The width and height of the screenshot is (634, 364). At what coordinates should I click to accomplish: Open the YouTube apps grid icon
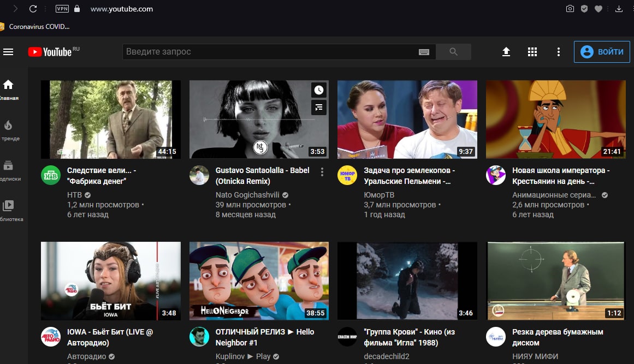click(x=532, y=52)
